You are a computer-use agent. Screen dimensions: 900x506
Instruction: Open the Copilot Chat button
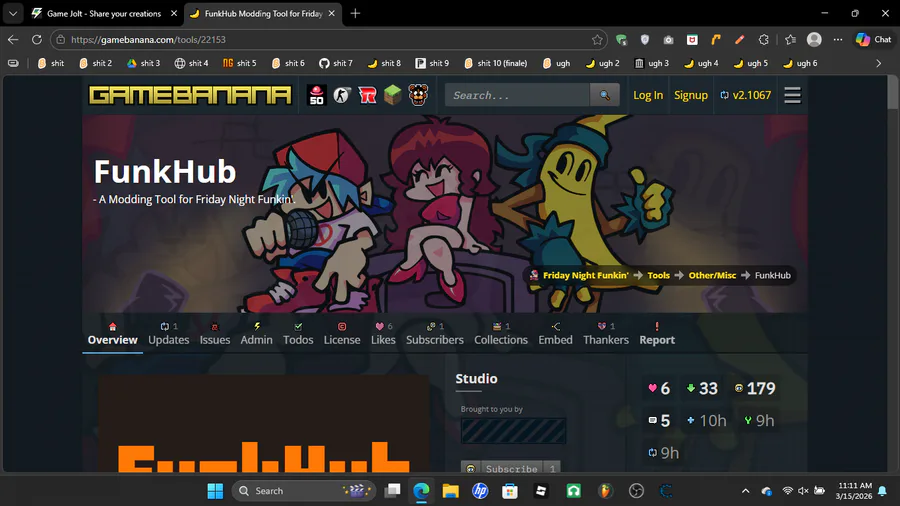click(x=874, y=40)
